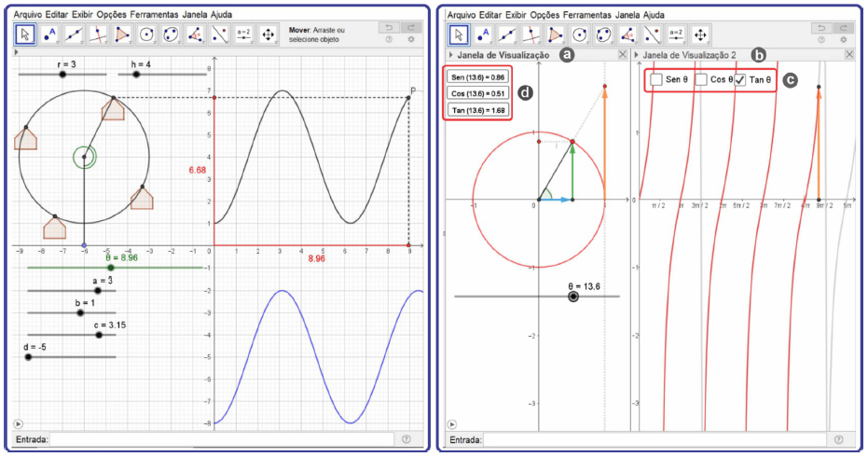Click the Entrada input field in the left window
This screenshot has height=457, width=868.
(x=224, y=438)
